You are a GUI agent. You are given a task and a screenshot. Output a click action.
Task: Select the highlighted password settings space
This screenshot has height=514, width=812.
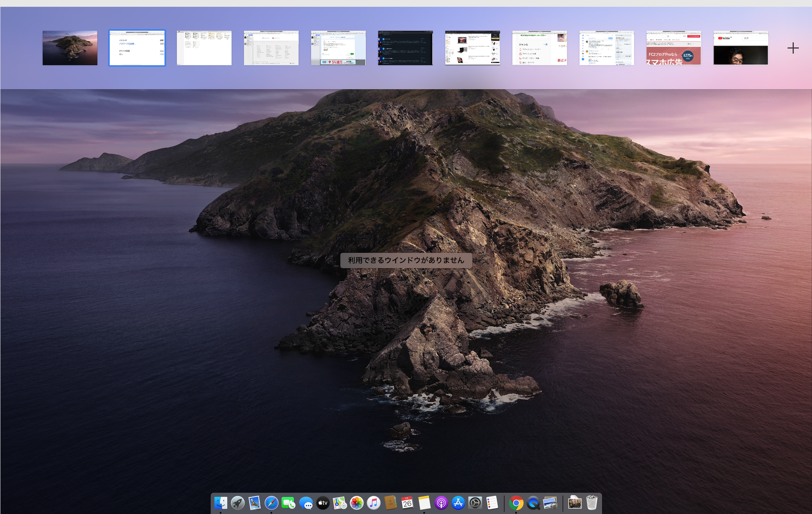coord(137,48)
